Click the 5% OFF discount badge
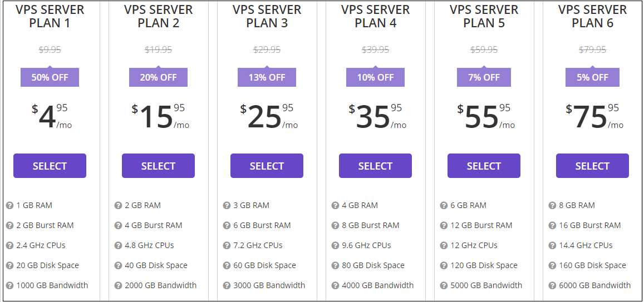 [x=592, y=77]
